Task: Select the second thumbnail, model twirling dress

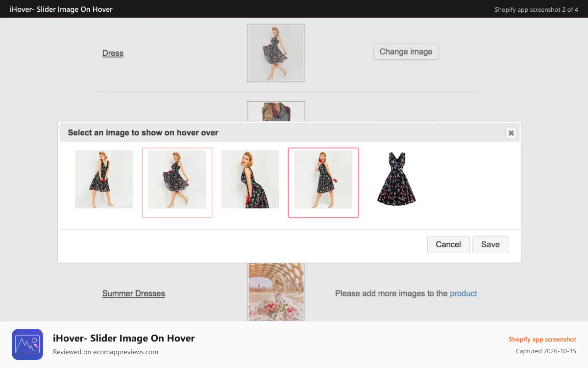Action: pos(177,183)
